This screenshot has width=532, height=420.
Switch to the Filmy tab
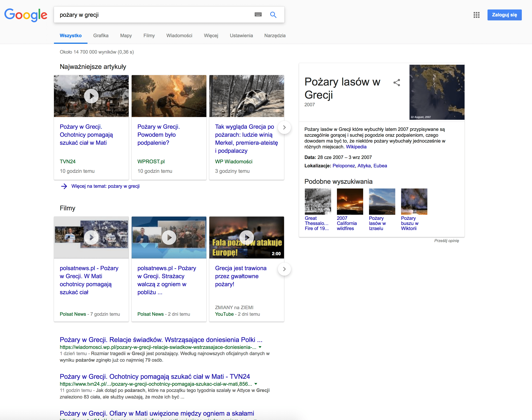pos(149,36)
